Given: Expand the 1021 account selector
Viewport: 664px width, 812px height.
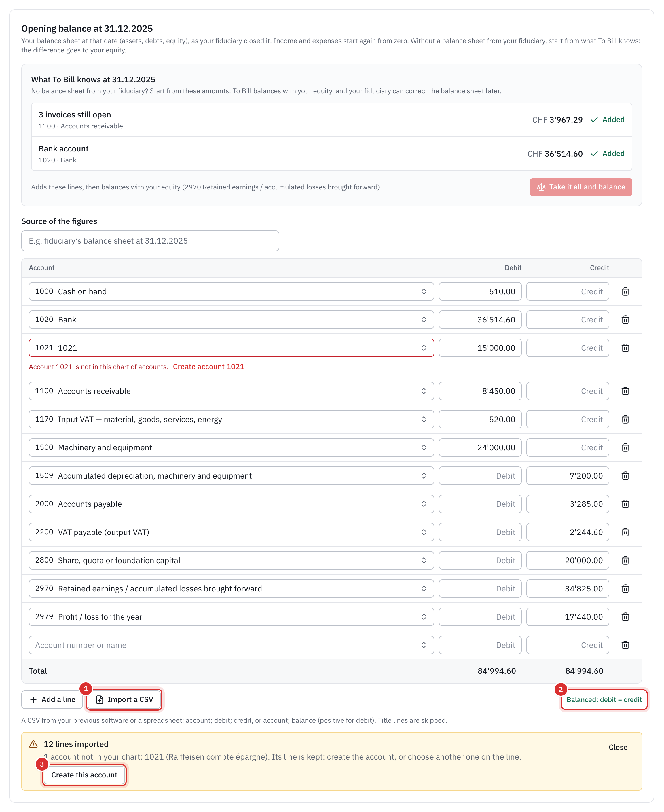Looking at the screenshot, I should coord(231,348).
